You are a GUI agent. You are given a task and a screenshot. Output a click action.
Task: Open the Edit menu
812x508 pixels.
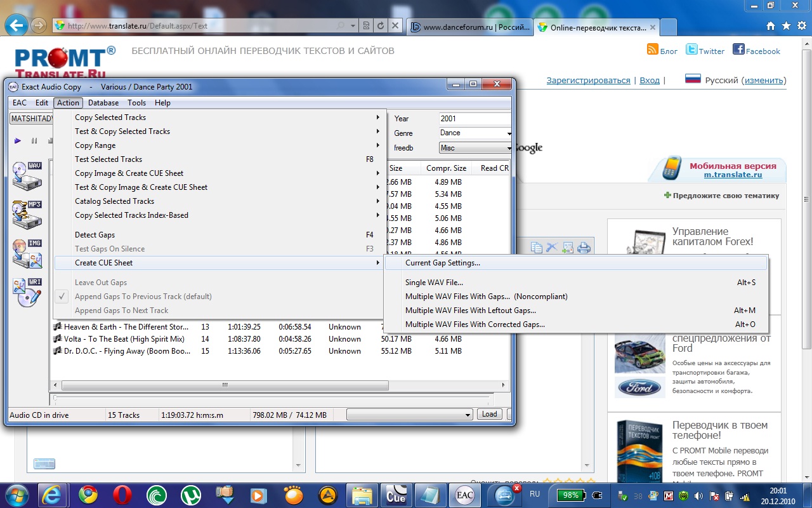click(x=42, y=103)
